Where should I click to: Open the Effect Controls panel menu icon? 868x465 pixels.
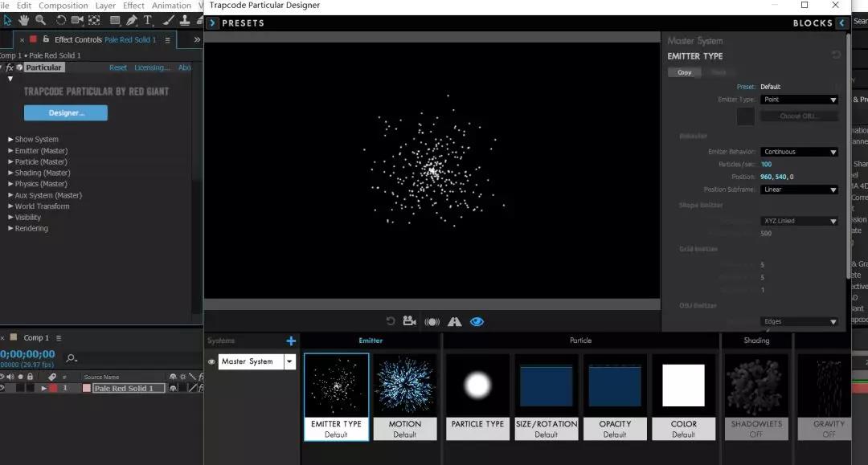point(167,40)
